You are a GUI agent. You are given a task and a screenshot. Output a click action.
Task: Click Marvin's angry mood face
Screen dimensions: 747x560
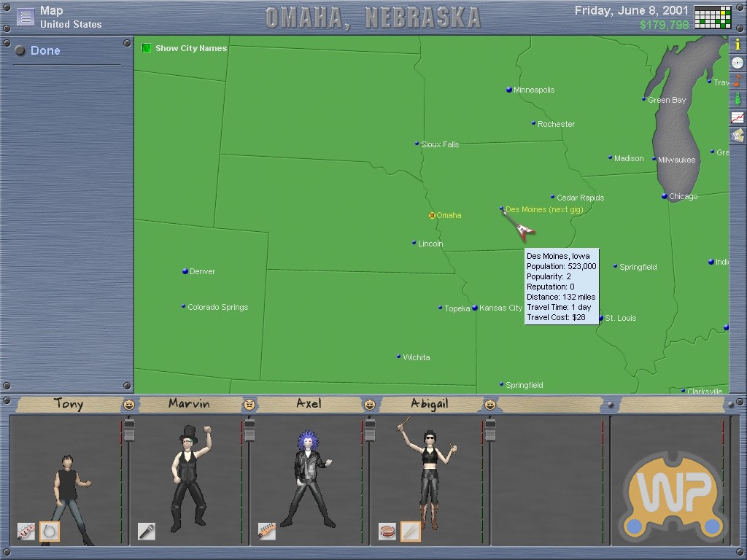tap(249, 405)
